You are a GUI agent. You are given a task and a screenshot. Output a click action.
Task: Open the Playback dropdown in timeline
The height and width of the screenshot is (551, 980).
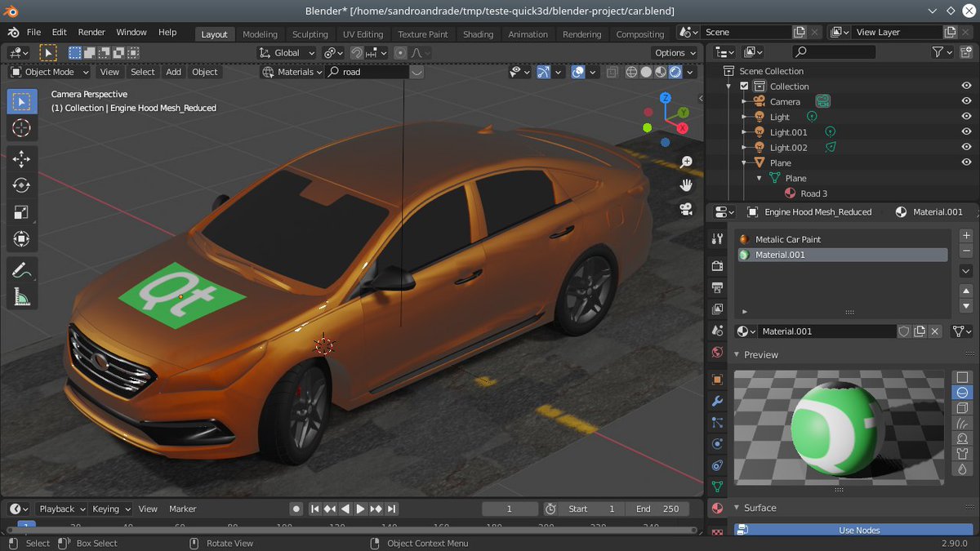pos(61,509)
